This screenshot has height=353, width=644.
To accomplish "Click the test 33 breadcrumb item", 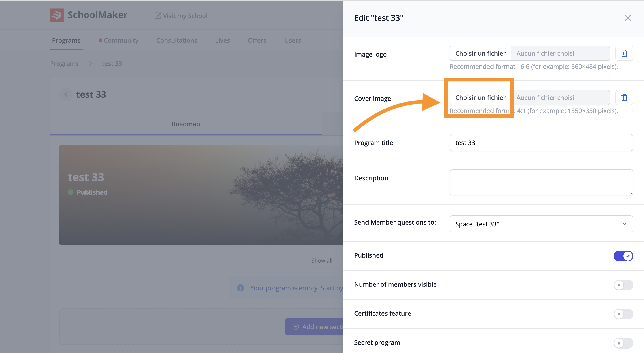I will click(x=112, y=64).
